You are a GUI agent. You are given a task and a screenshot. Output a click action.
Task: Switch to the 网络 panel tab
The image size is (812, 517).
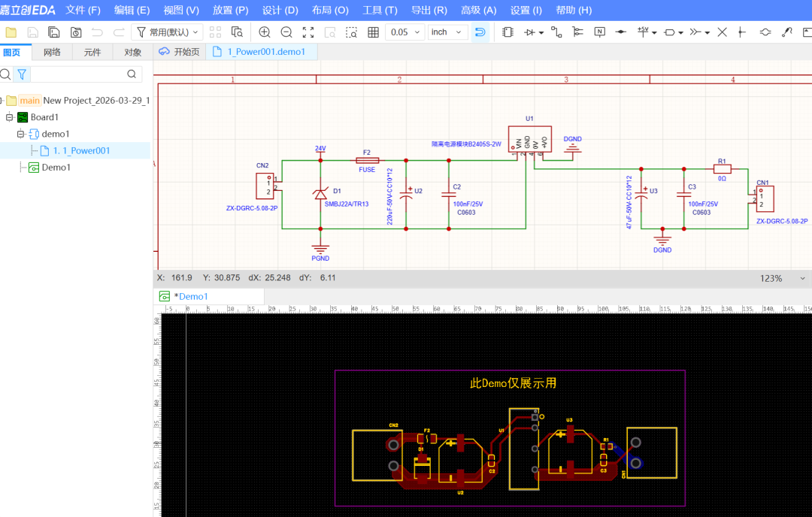[x=52, y=52]
